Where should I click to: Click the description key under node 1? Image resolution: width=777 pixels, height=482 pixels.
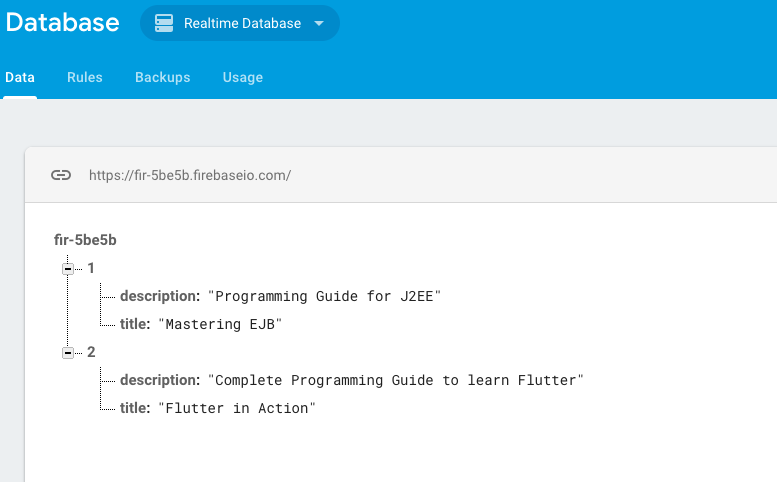pos(158,296)
